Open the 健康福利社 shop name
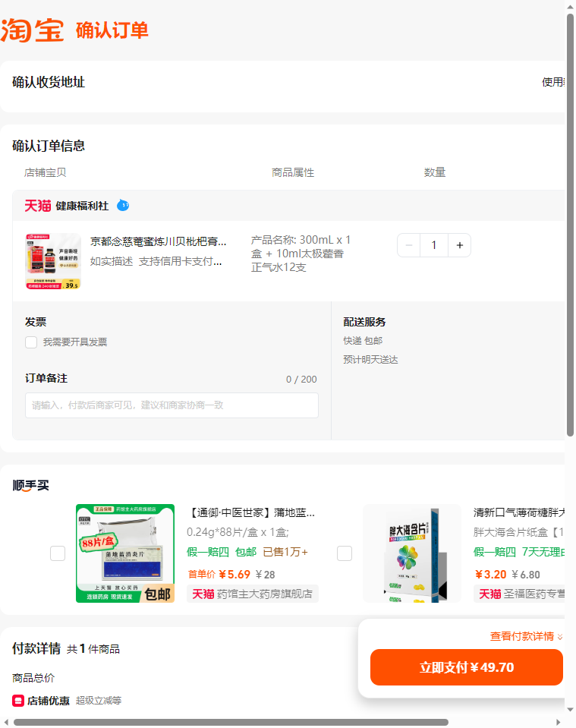The image size is (576, 728). point(82,206)
